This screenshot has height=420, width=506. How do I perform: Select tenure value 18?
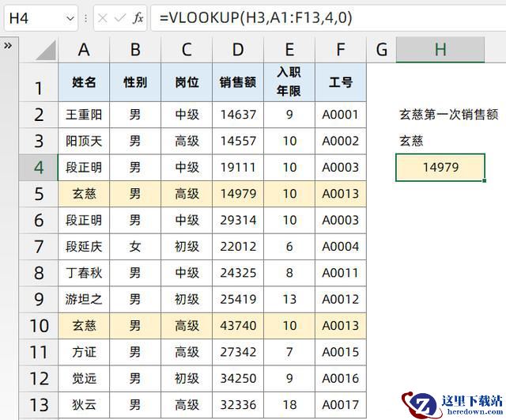pos(289,405)
